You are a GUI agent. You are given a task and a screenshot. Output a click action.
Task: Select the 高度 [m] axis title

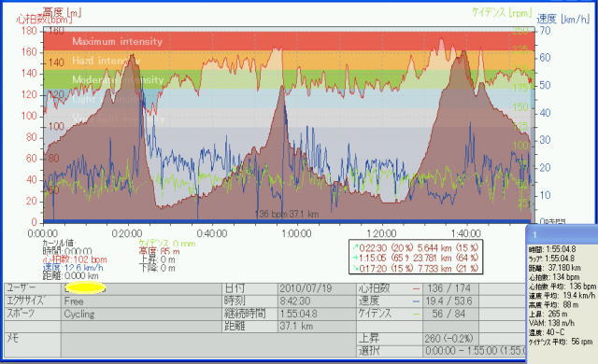point(62,12)
